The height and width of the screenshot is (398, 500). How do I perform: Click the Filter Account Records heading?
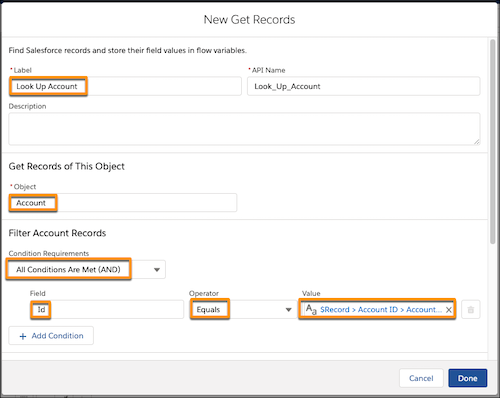(57, 233)
